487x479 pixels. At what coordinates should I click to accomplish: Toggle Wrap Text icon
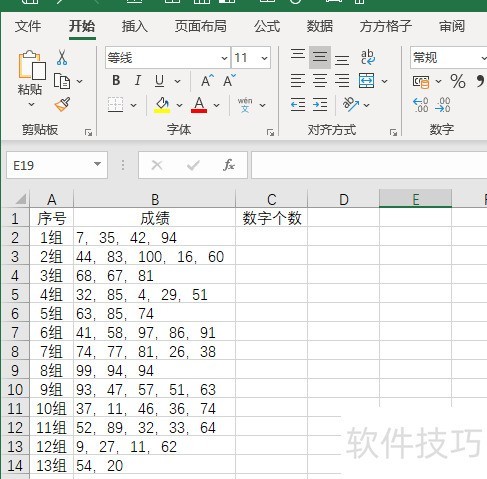[x=368, y=57]
